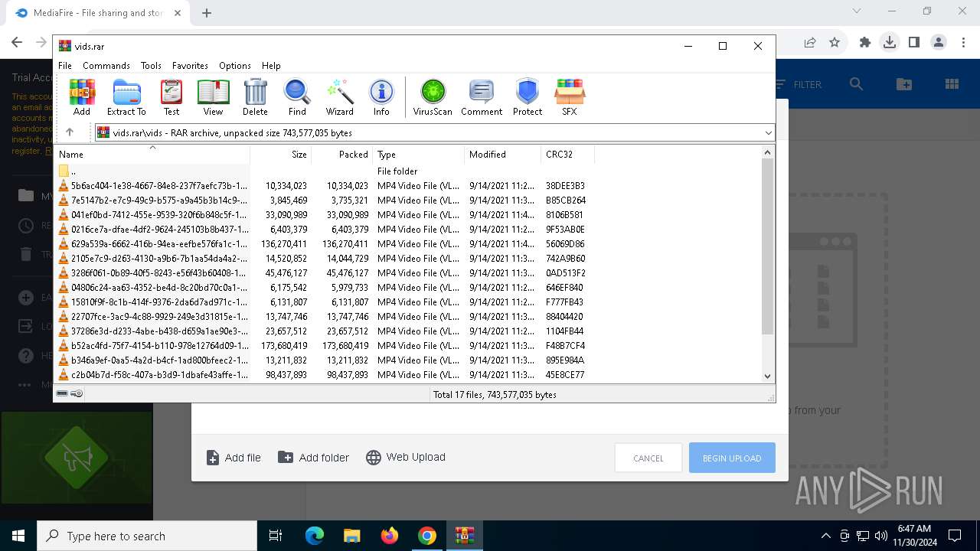Screen dimensions: 980x551
Task: Click the file list scrollbar up arrow
Action: coord(768,152)
